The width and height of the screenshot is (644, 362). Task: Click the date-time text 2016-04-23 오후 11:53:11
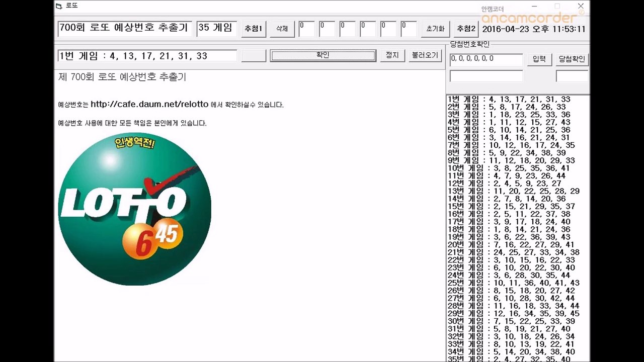[x=534, y=29]
